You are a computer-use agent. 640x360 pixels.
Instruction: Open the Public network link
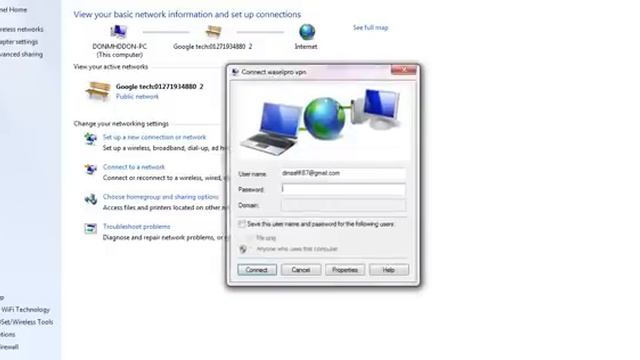(x=137, y=97)
